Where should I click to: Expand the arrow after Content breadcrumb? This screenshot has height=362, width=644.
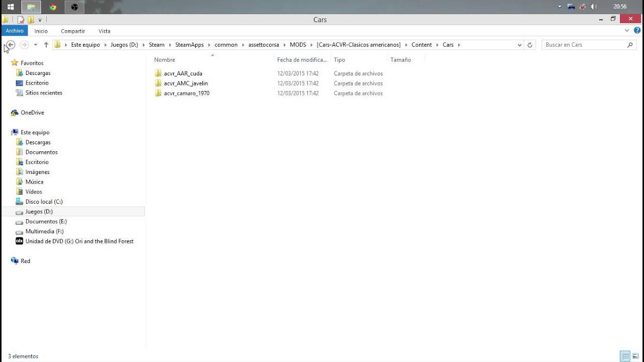coord(438,45)
